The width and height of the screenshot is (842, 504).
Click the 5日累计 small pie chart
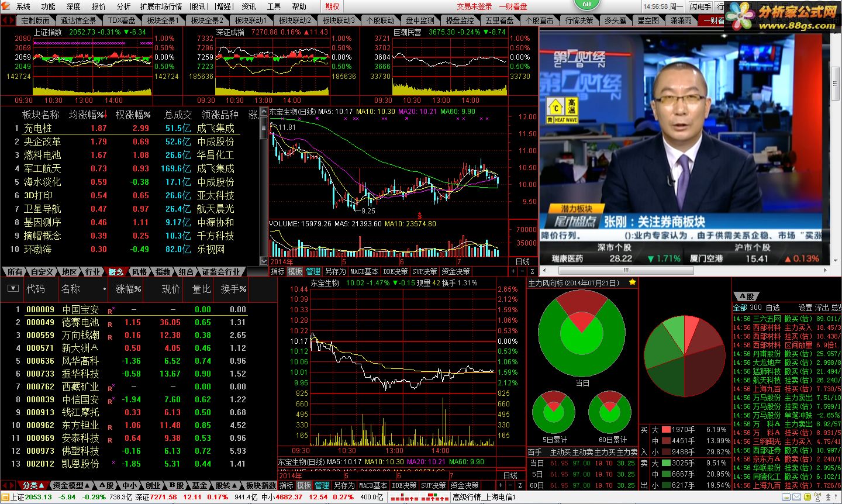pos(554,413)
